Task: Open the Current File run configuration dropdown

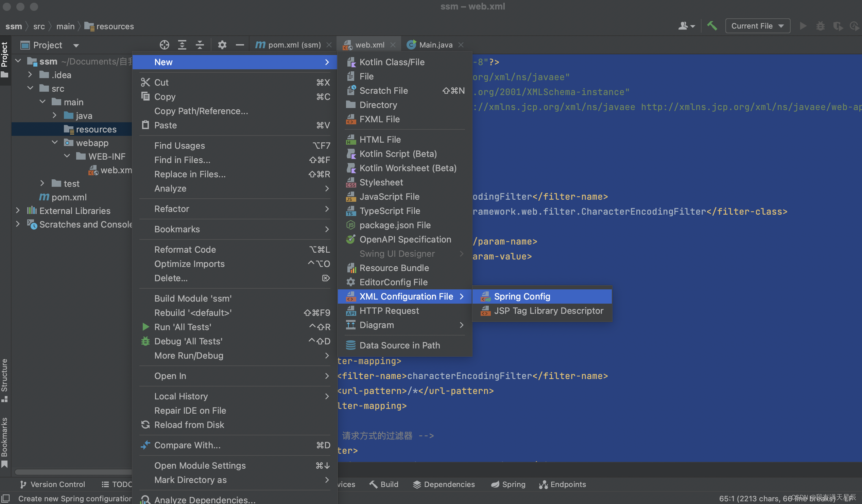Action: [x=757, y=26]
